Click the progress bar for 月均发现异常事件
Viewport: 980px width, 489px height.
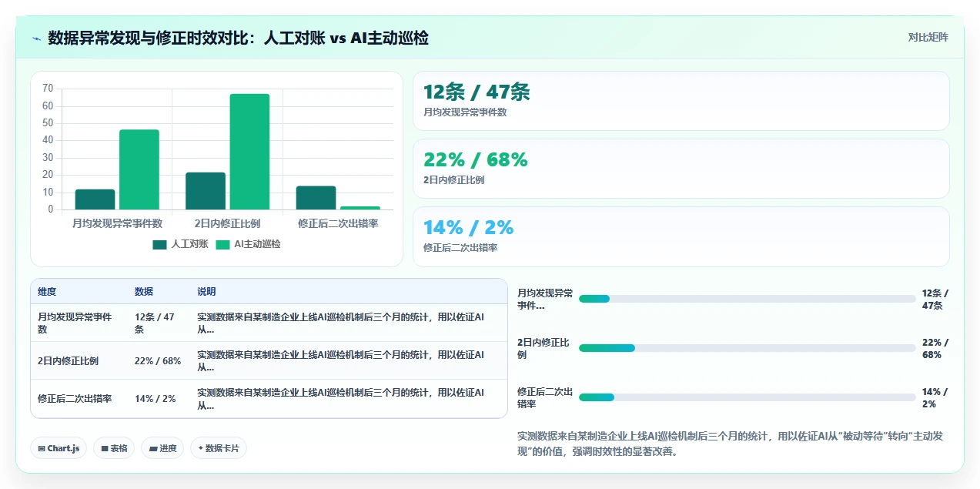[747, 299]
